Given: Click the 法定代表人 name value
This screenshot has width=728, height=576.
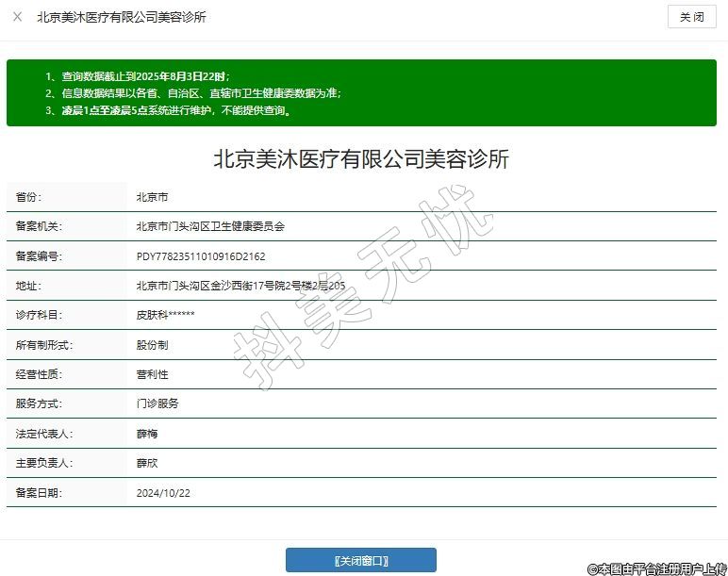Looking at the screenshot, I should [147, 434].
